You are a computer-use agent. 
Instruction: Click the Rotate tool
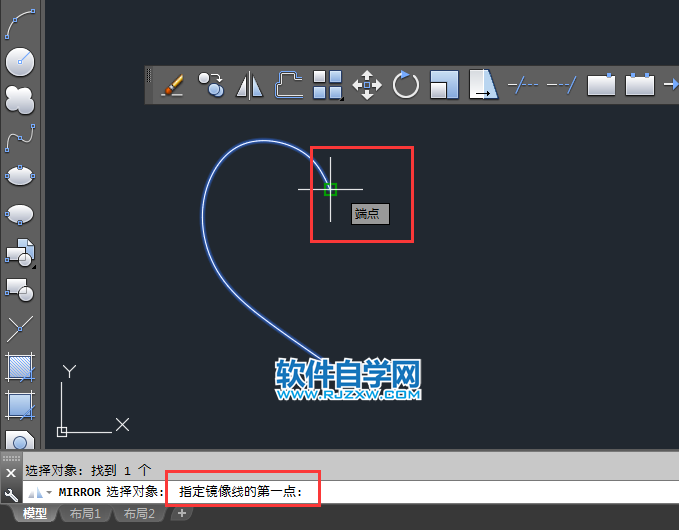(405, 85)
